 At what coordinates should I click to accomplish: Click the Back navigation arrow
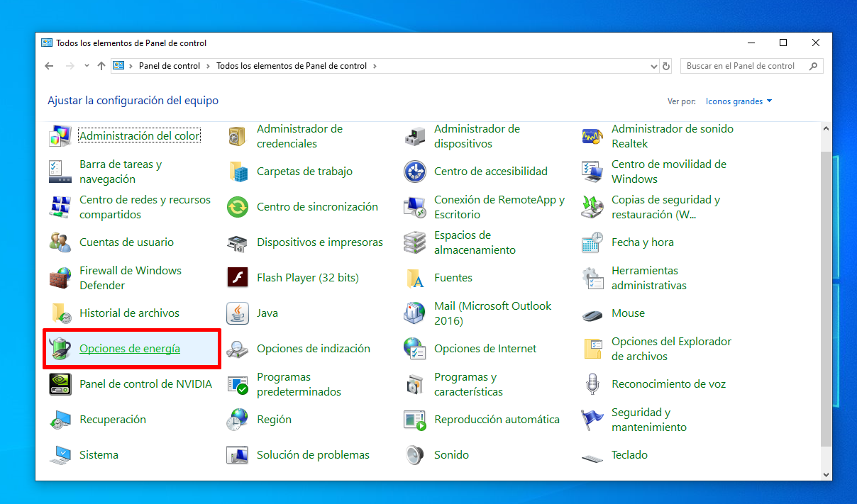(49, 66)
